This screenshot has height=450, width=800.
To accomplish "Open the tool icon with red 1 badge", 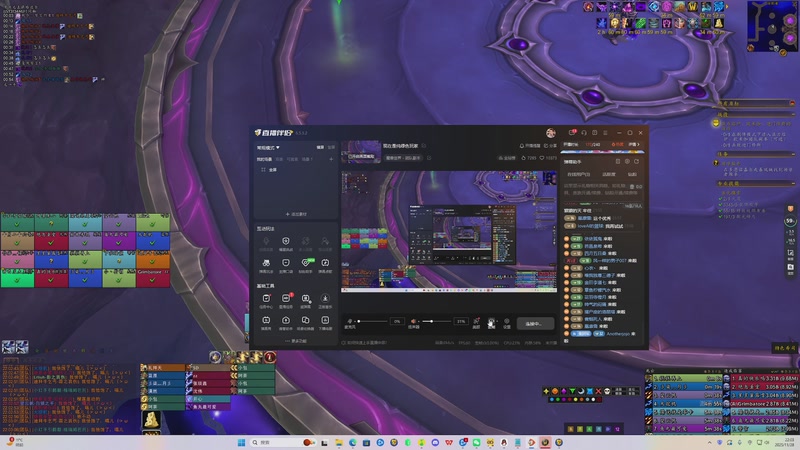I will (286, 300).
